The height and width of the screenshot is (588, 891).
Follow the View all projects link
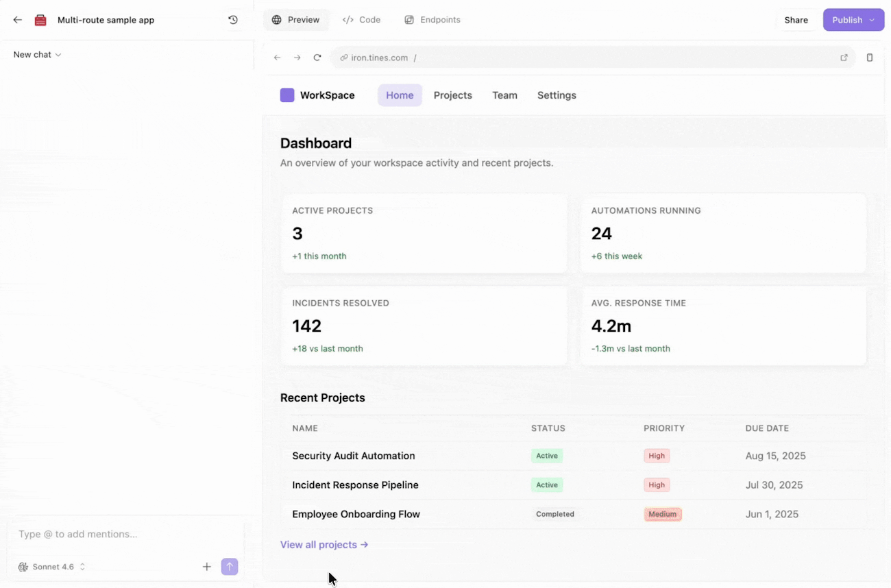click(x=324, y=545)
